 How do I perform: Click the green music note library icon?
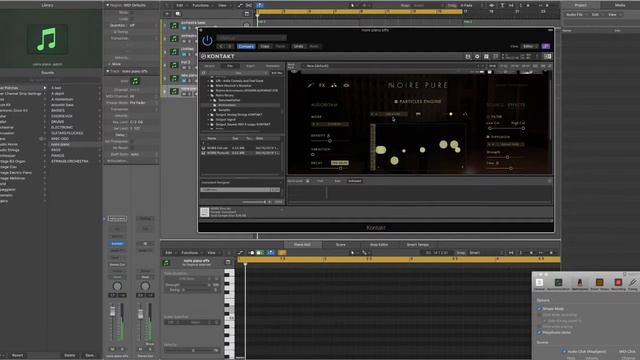[47, 39]
